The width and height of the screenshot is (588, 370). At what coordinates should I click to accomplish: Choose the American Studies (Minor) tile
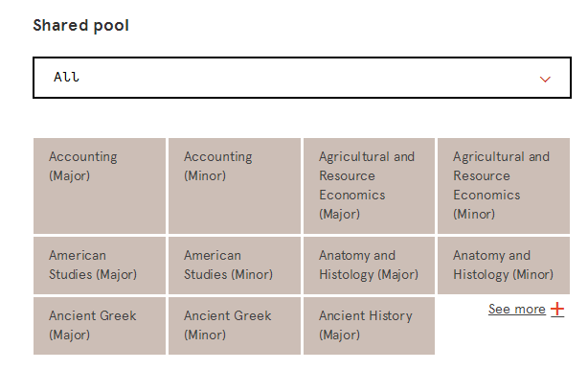click(235, 266)
